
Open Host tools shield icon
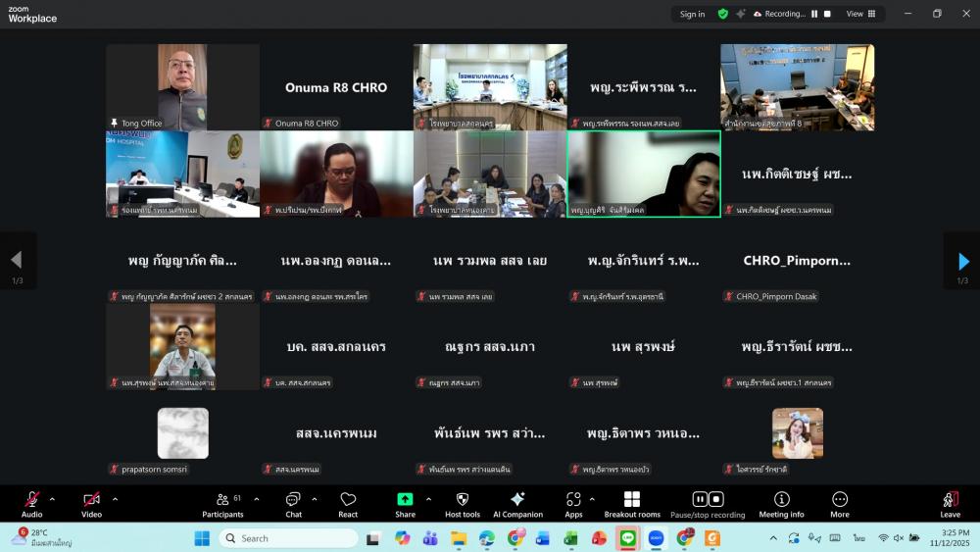463,502
